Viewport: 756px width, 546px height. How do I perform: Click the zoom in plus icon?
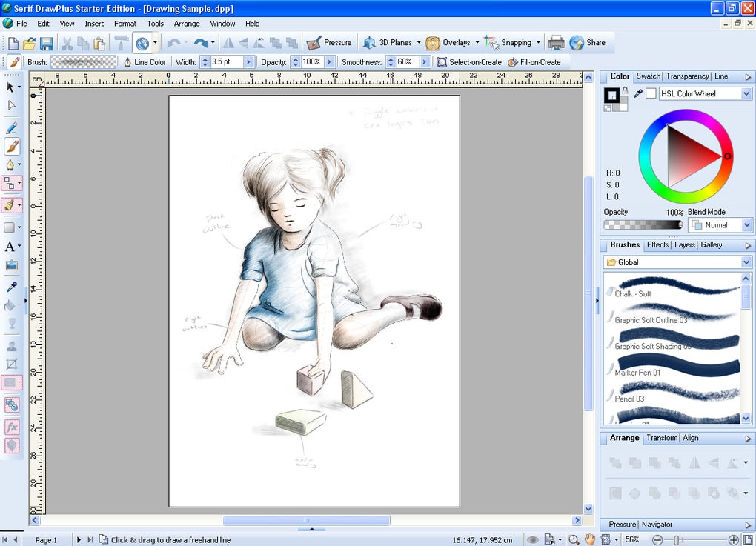733,540
